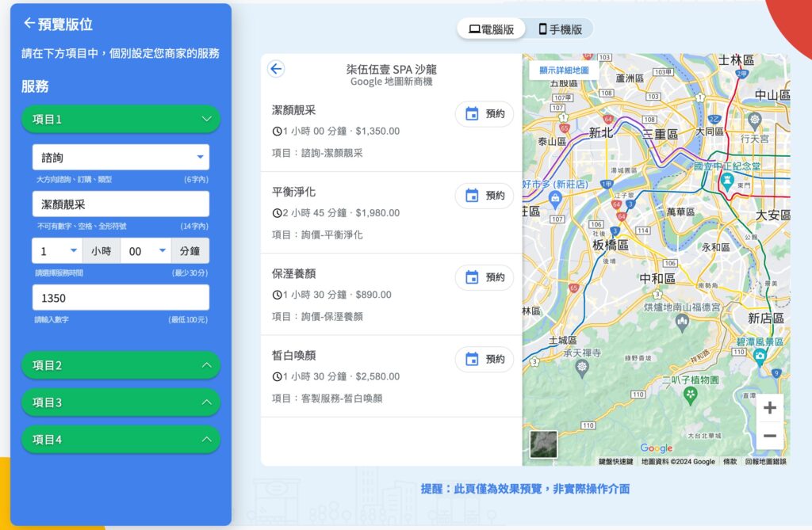Viewport: 812px width, 530px height.
Task: Click the calendar icon for 平衡淨化
Action: 472,196
